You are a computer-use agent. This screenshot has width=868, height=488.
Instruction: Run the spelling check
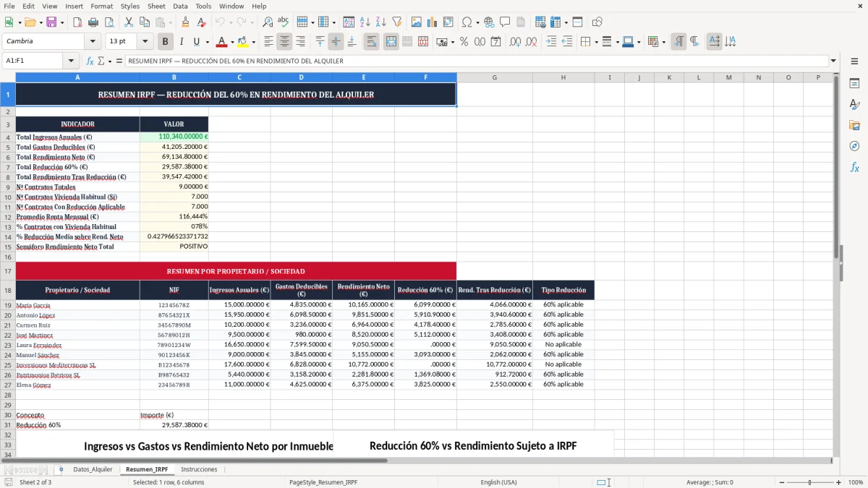click(283, 22)
